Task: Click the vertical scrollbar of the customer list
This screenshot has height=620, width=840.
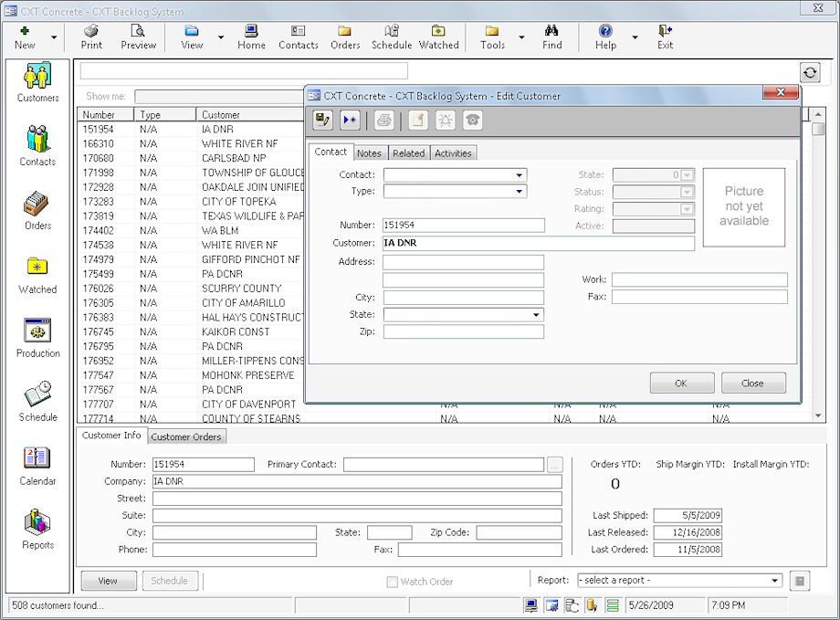Action: [817, 267]
